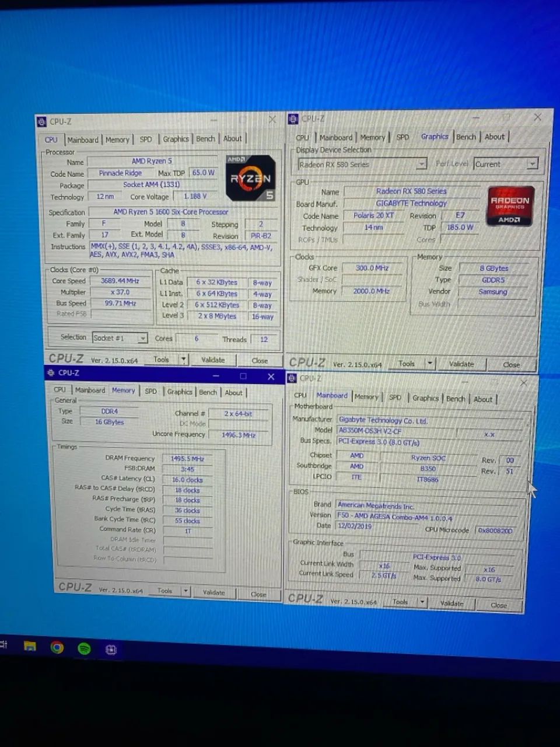Expand Tools dropdown arrow in Mainboard window

point(422,602)
